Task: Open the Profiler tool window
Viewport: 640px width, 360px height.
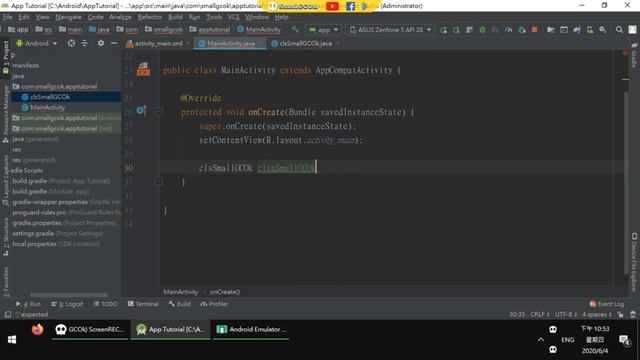Action: [214, 304]
